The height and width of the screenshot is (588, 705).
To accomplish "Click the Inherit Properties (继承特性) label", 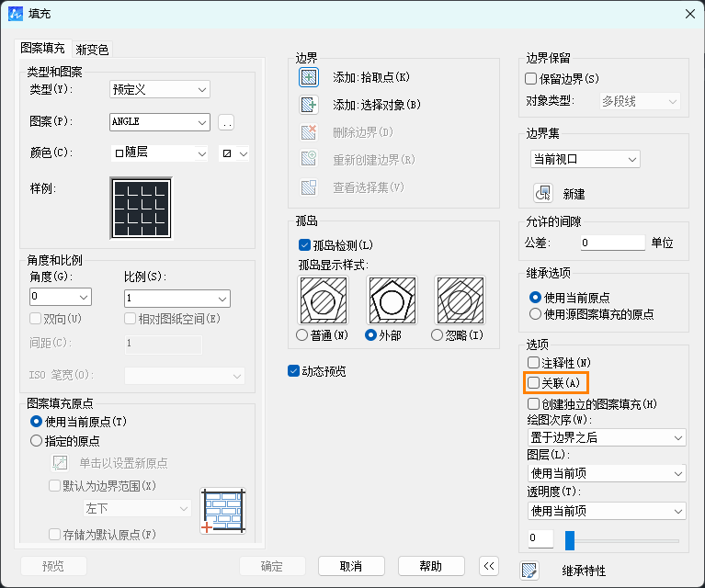I will click(x=584, y=571).
